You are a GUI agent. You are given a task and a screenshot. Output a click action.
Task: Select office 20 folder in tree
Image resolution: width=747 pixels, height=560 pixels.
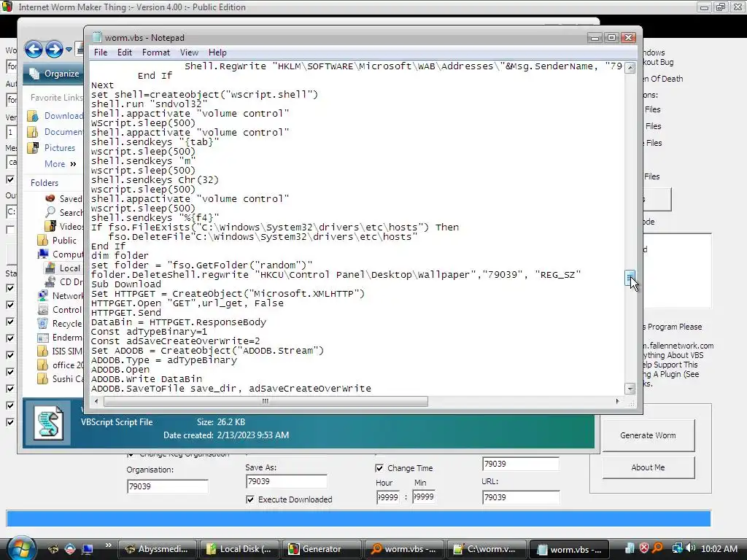coord(60,365)
